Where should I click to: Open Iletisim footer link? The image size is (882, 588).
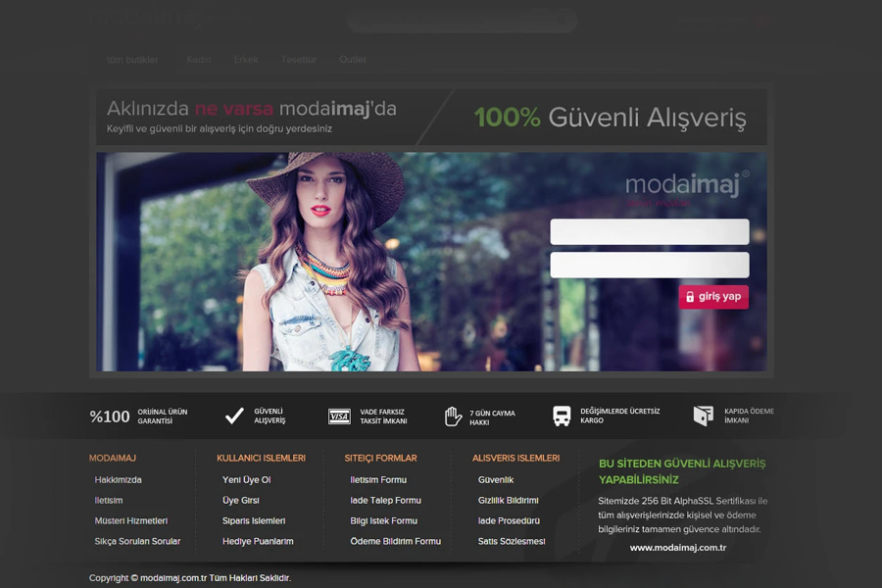tap(109, 500)
